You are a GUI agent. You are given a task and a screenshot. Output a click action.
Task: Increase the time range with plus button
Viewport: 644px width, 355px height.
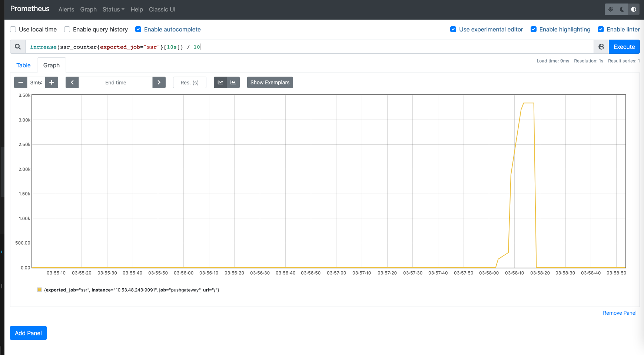pyautogui.click(x=52, y=82)
